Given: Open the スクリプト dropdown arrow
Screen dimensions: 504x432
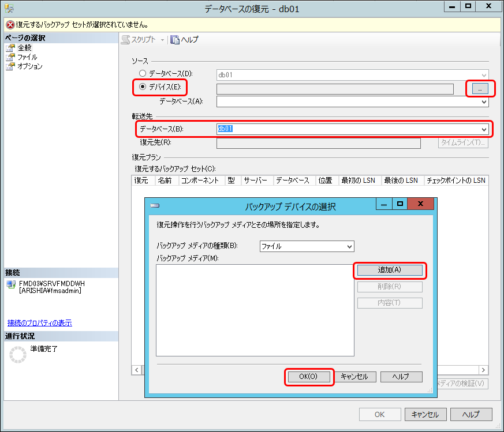Looking at the screenshot, I should pyautogui.click(x=162, y=40).
